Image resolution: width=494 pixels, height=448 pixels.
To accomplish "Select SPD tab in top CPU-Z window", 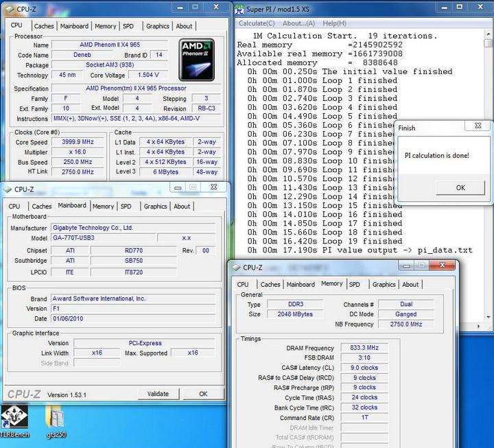I will point(128,26).
